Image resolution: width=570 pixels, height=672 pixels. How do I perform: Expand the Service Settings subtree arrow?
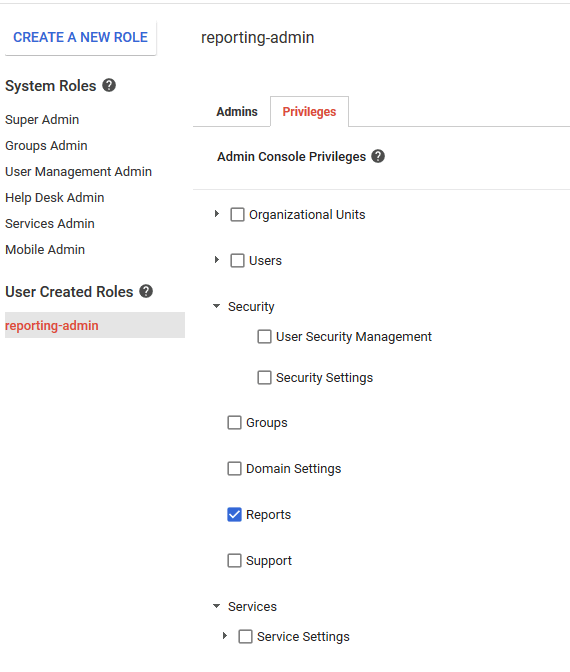(x=225, y=636)
